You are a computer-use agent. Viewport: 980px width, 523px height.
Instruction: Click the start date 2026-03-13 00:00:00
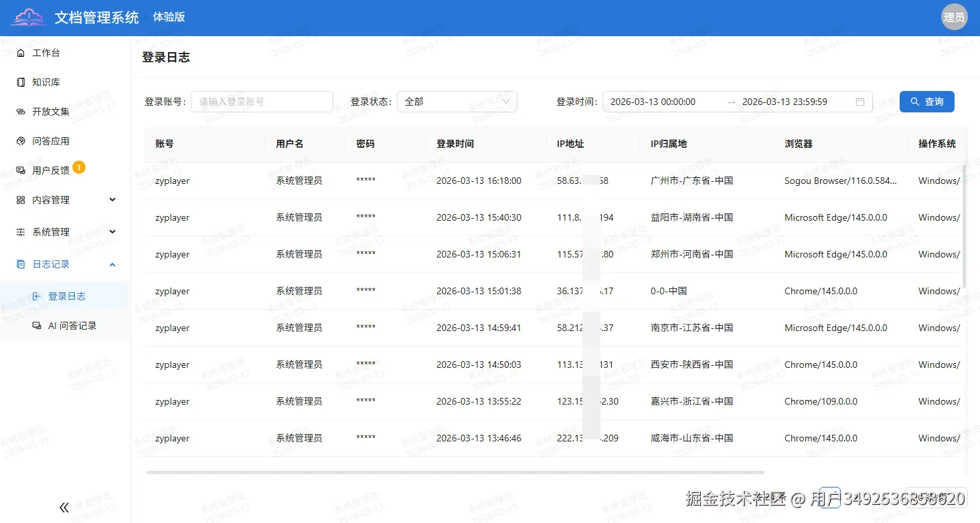pyautogui.click(x=653, y=102)
